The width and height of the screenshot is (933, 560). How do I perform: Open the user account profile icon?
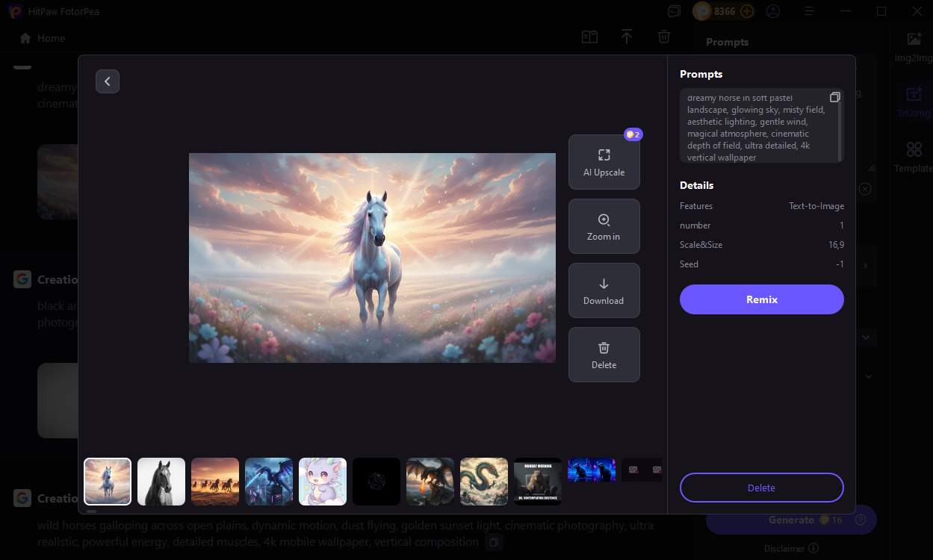[x=773, y=11]
